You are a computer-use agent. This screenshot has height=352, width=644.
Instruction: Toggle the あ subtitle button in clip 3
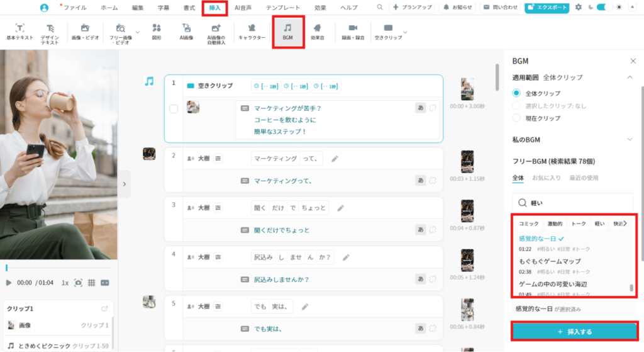(420, 229)
